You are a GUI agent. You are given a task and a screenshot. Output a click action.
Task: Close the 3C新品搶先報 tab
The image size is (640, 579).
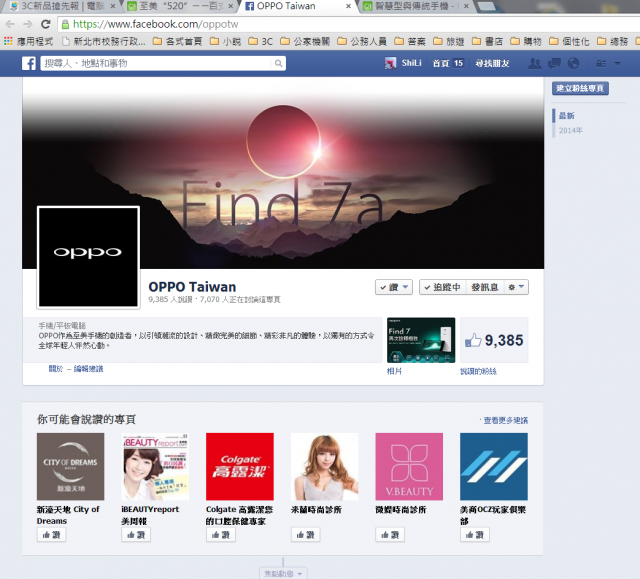click(x=113, y=6)
